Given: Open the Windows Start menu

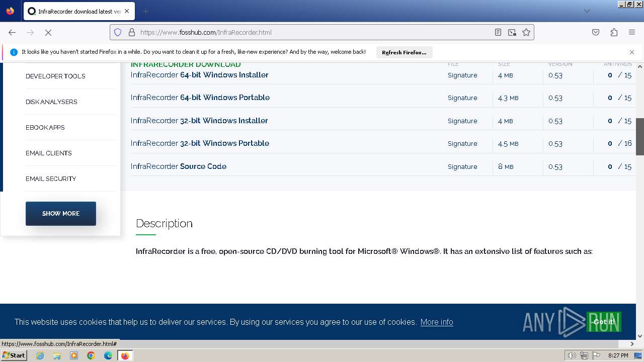Looking at the screenshot, I should pyautogui.click(x=14, y=355).
